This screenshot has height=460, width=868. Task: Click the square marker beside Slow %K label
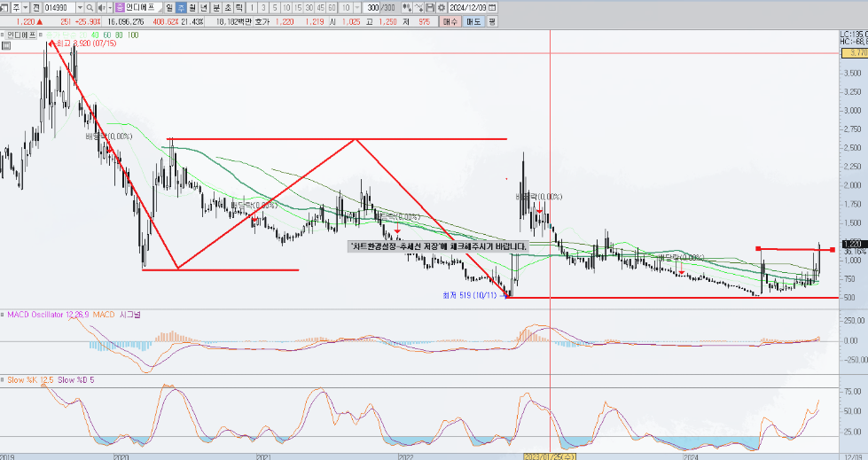tap(3, 379)
